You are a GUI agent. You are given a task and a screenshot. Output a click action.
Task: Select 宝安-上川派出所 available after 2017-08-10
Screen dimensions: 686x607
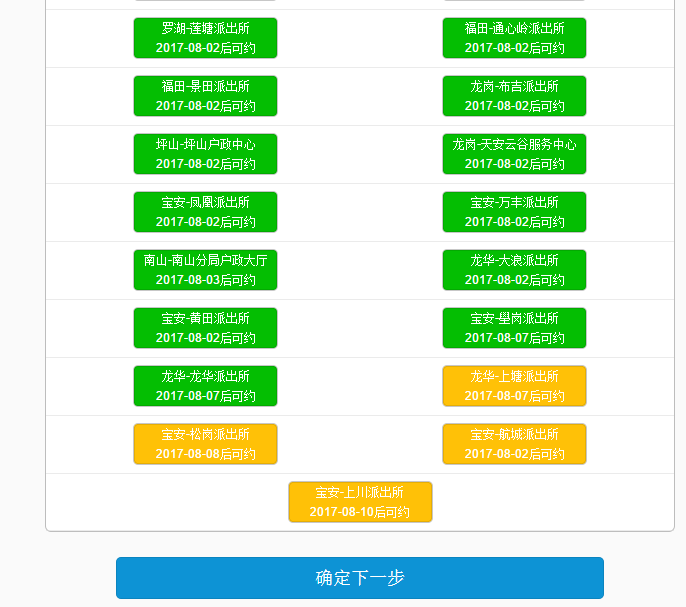point(360,502)
